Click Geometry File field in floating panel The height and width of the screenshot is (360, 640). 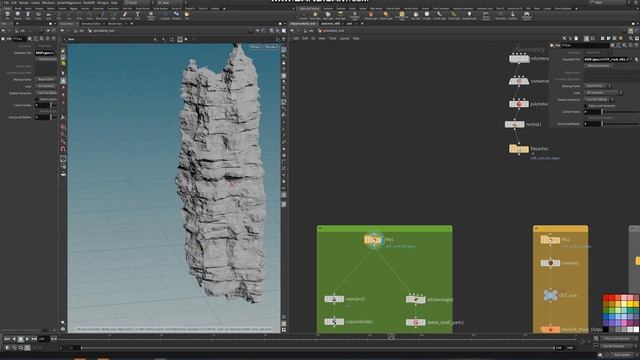(608, 60)
